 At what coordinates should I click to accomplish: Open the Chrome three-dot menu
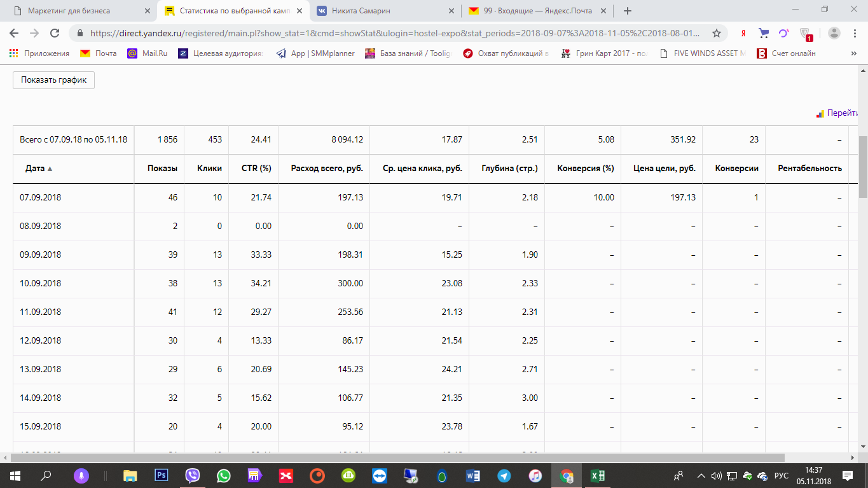pos(854,33)
